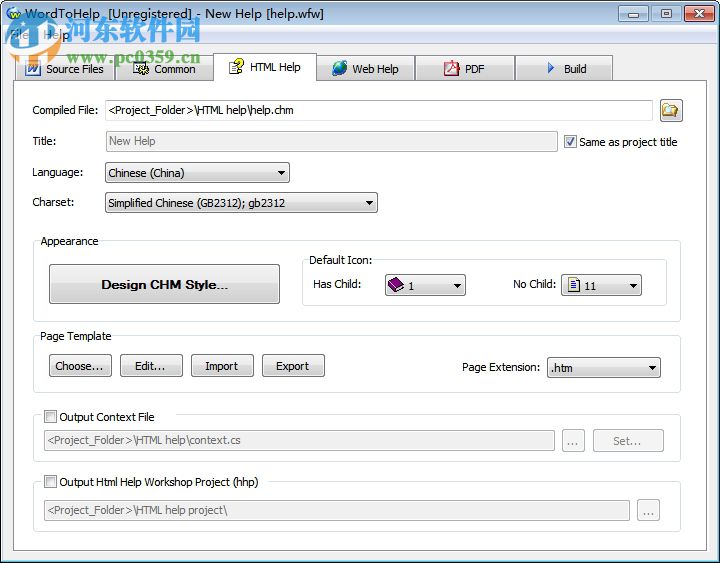Open the Help menu
This screenshot has height=563, width=720.
(x=56, y=35)
